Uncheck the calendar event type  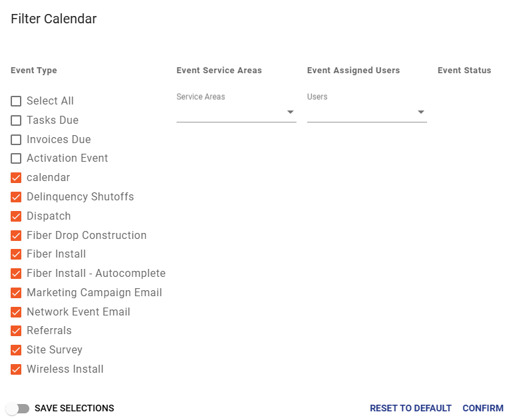pyautogui.click(x=16, y=178)
